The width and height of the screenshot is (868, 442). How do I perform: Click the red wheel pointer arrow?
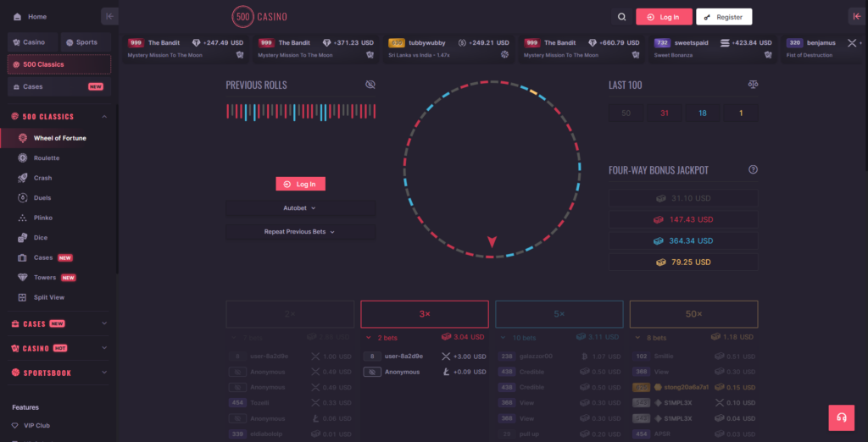point(492,241)
